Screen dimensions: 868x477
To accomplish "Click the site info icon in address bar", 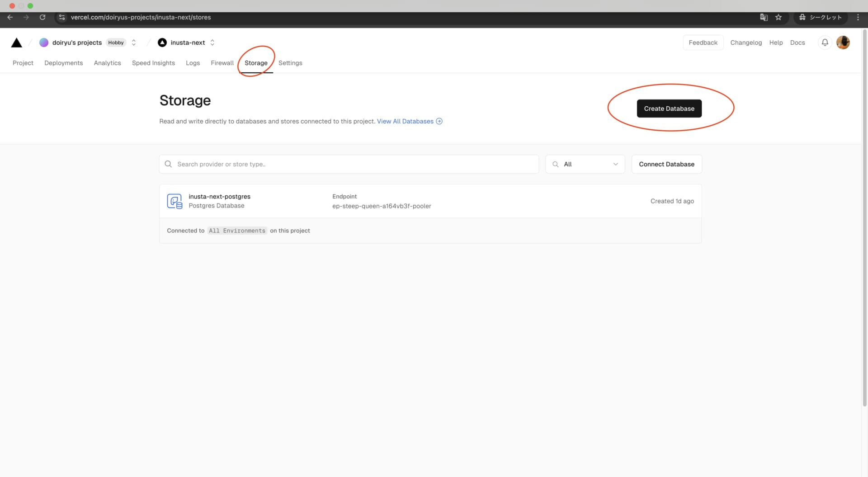I will (x=62, y=17).
